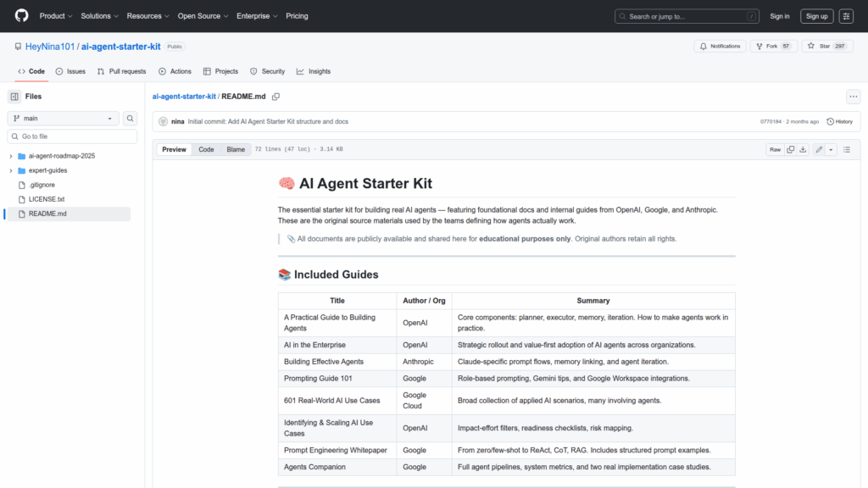Open the main branch dropdown
The width and height of the screenshot is (868, 488).
[x=63, y=119]
